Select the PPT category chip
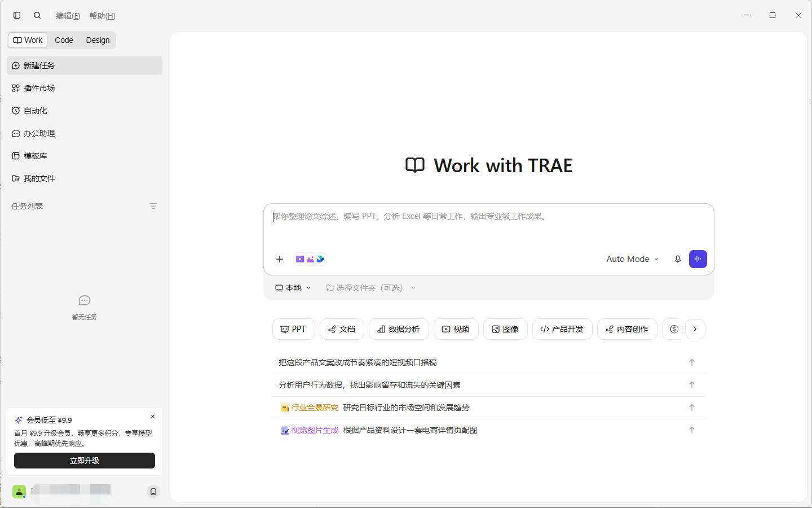 pos(294,329)
